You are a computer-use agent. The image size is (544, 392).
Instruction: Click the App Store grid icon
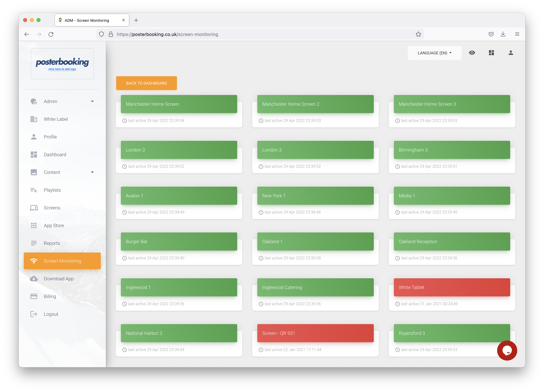coord(34,225)
